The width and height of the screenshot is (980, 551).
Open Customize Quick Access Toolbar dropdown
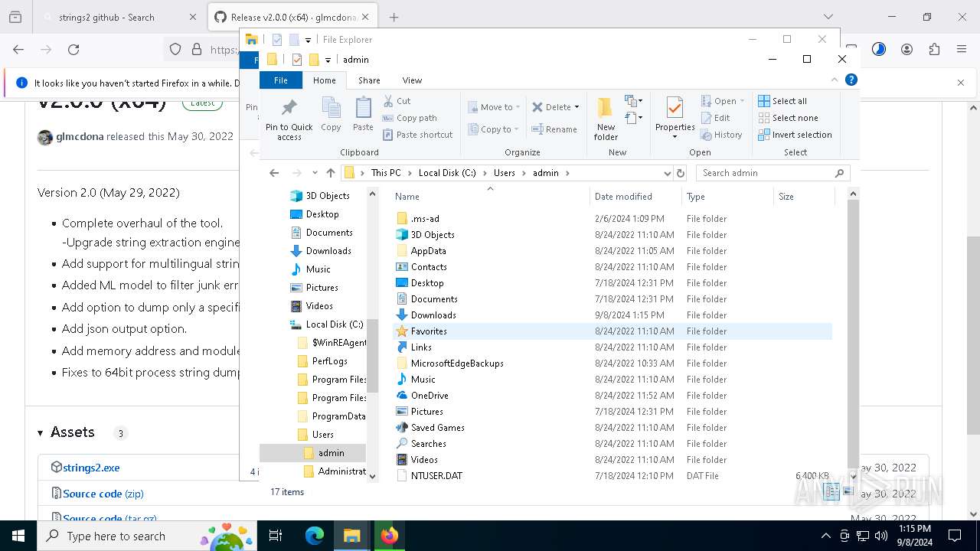328,60
